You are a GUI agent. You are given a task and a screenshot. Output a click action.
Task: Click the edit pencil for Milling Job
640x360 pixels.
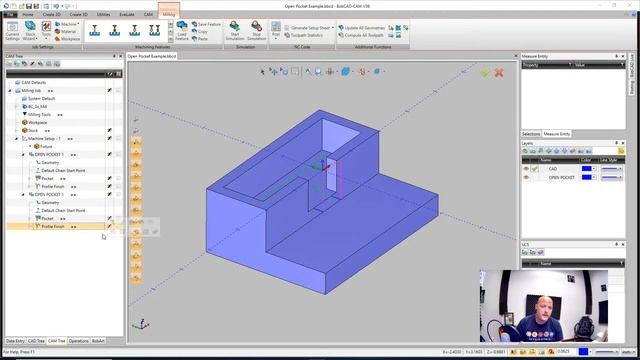pos(109,90)
